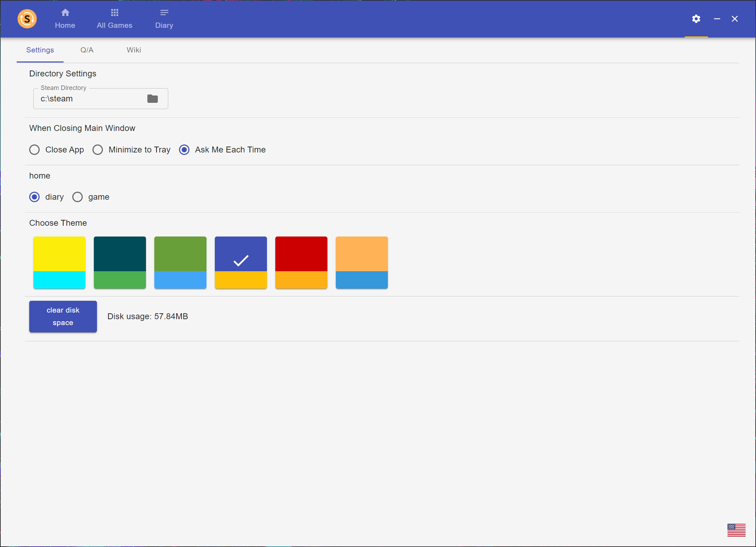This screenshot has height=547, width=756.
Task: Select Minimize to Tray option
Action: coord(98,150)
